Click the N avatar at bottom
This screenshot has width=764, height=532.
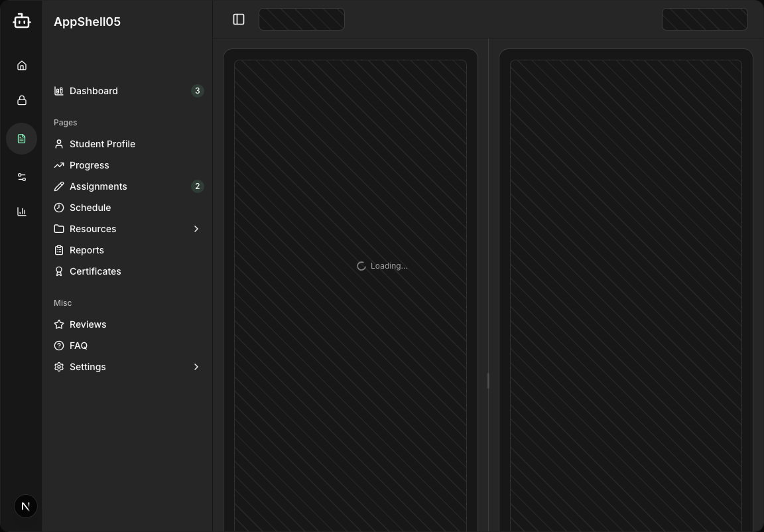pyautogui.click(x=26, y=506)
